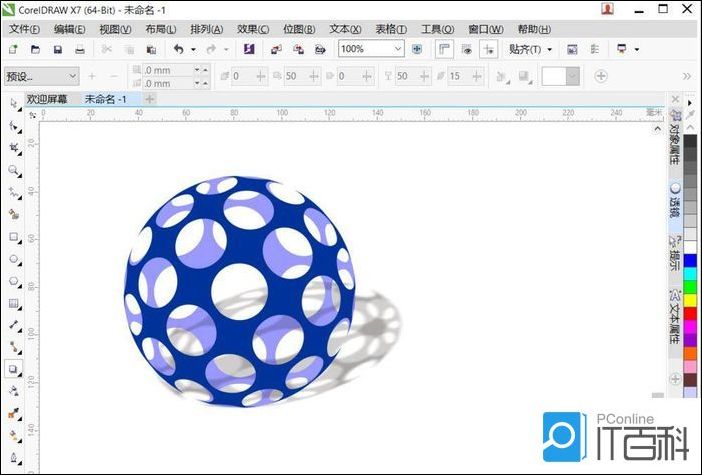The image size is (702, 475).
Task: Toggle show rulers button in toolbar
Action: (x=443, y=49)
